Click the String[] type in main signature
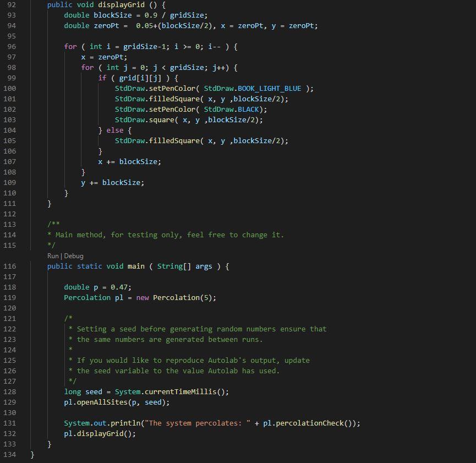The width and height of the screenshot is (476, 463). click(174, 266)
